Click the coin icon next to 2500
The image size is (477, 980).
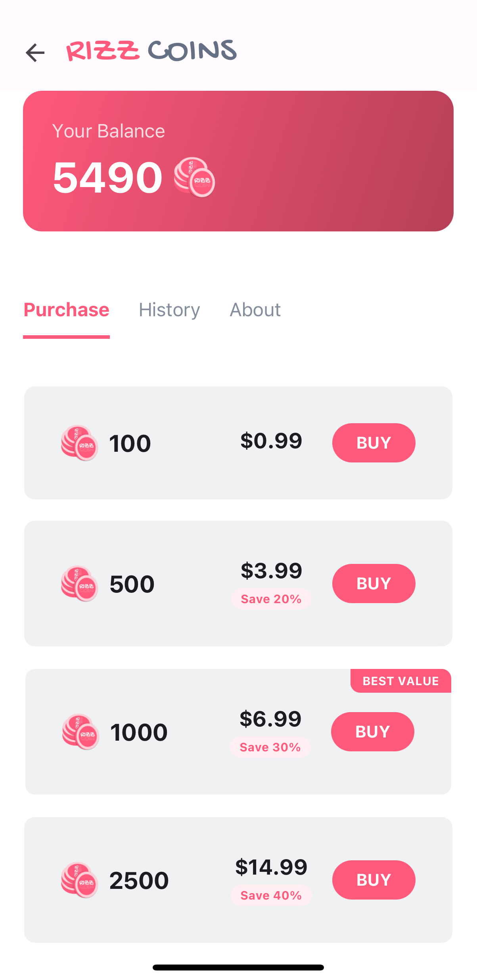(79, 880)
